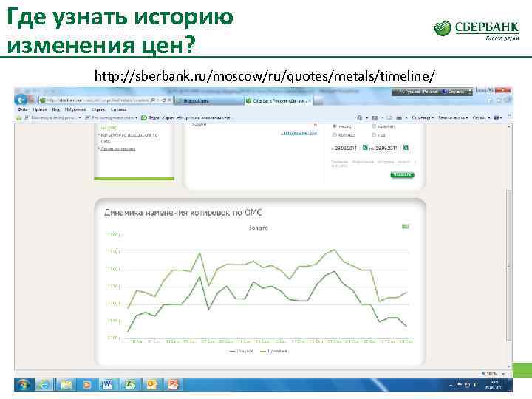Toggle the Продажа series in chart legend
This screenshot has width=532, height=399.
pyautogui.click(x=274, y=351)
